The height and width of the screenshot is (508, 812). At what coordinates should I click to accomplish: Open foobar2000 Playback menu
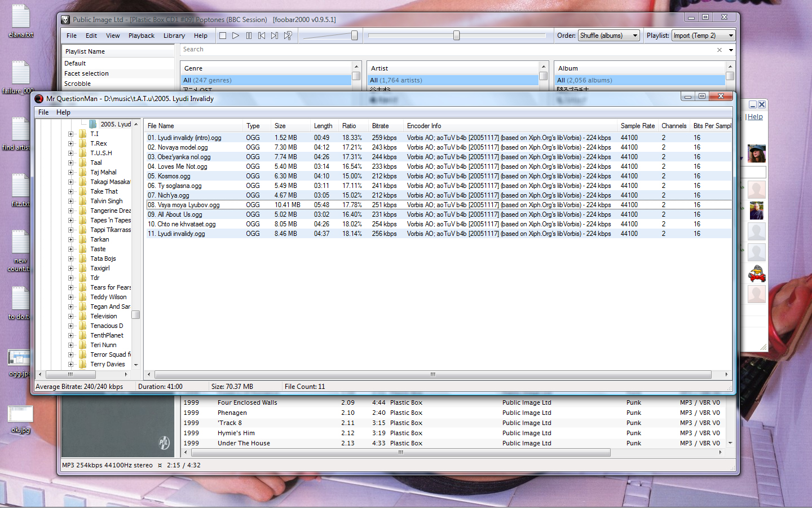[x=142, y=36]
